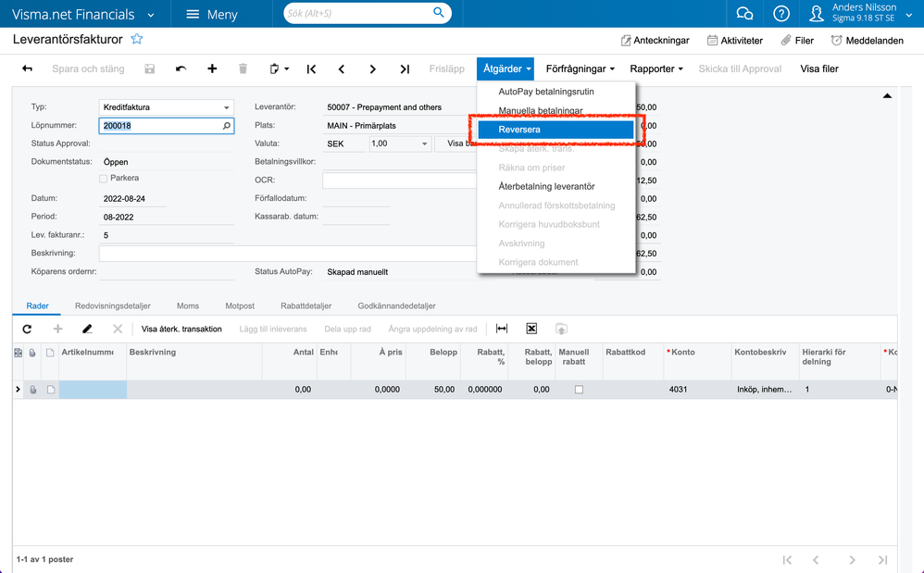Viewport: 924px width, 573px height.
Task: Open Anteckningar link
Action: (654, 41)
